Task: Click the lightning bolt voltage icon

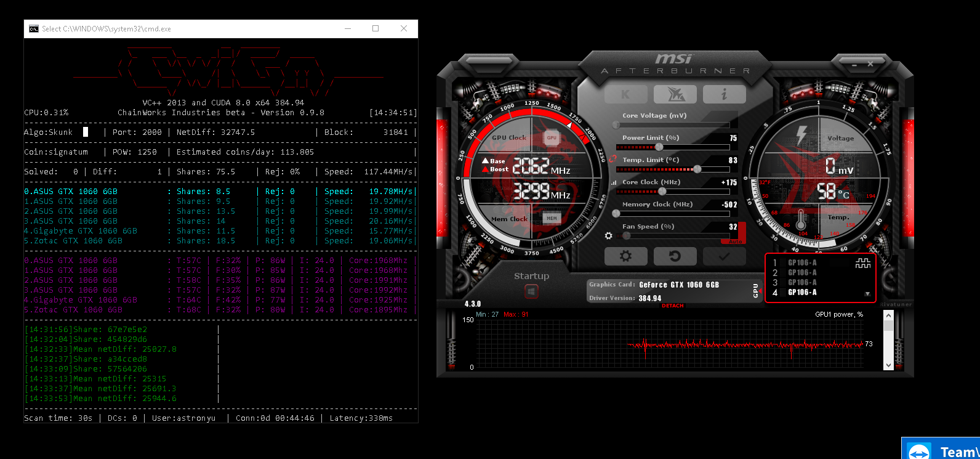Action: pos(801,136)
